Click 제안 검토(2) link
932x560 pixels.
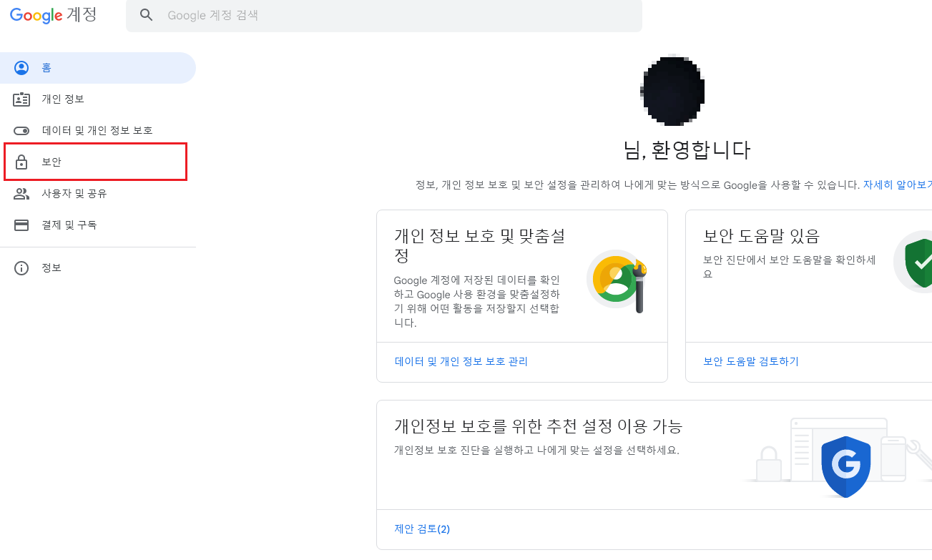click(x=422, y=529)
